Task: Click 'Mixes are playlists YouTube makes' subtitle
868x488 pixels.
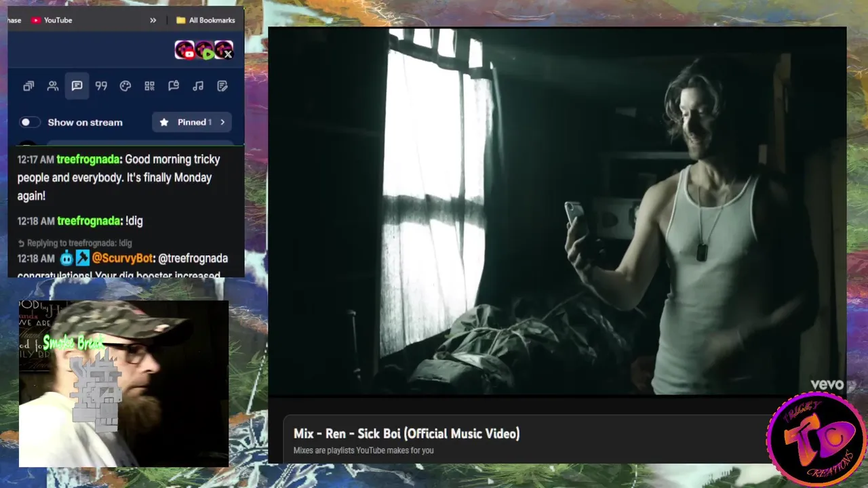Action: 363,451
